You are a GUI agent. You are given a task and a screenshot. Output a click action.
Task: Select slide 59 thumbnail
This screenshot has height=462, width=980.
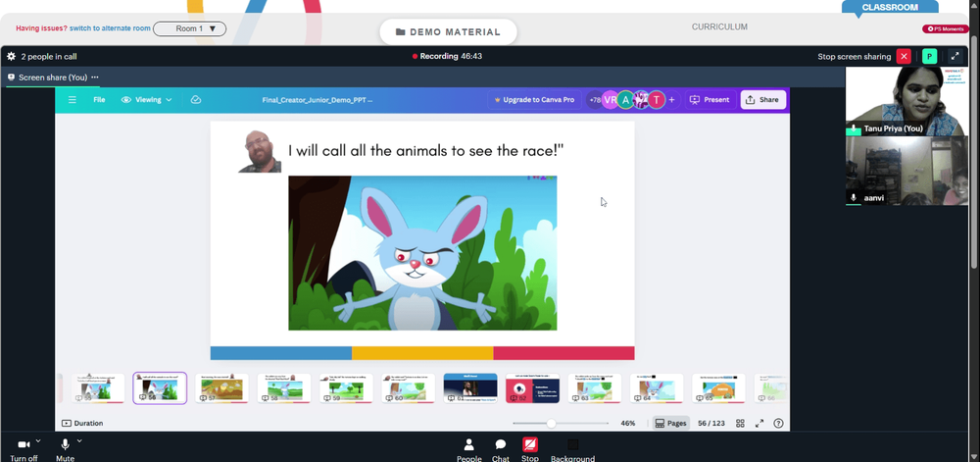click(x=346, y=388)
